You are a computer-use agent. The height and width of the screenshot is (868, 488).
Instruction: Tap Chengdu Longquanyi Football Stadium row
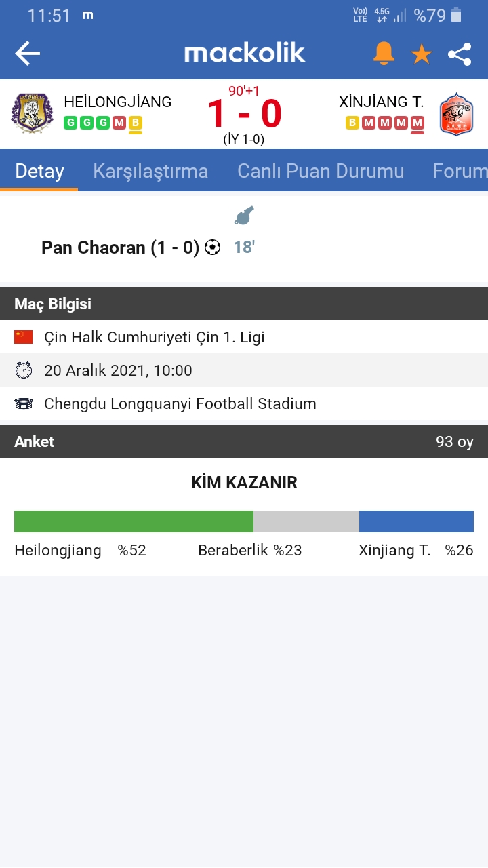point(244,403)
